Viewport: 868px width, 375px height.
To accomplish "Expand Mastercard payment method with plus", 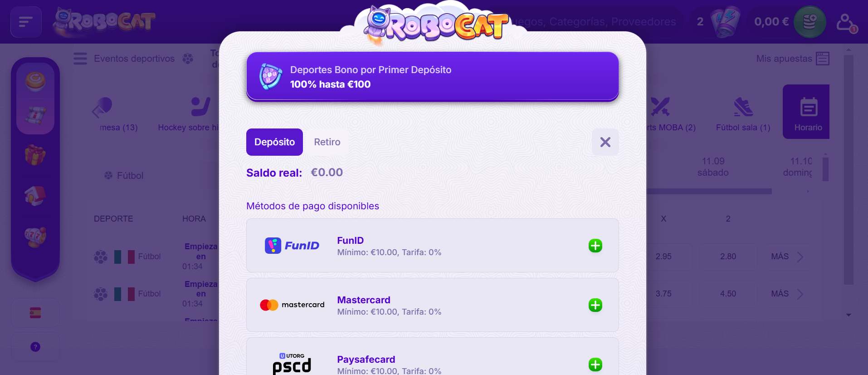I will (595, 305).
